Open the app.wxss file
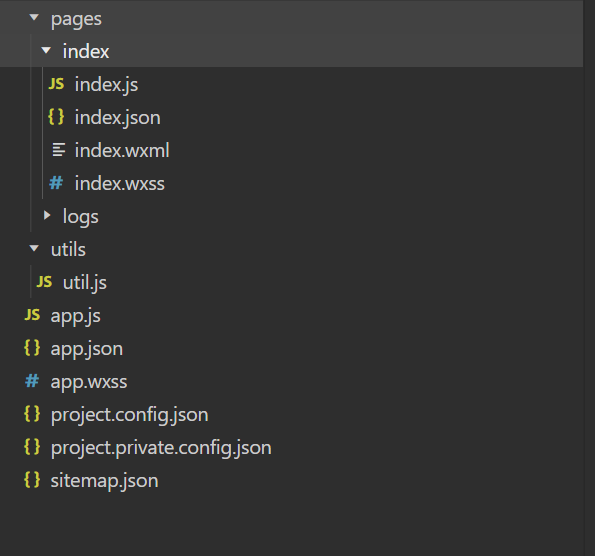Image resolution: width=595 pixels, height=556 pixels. pos(89,382)
